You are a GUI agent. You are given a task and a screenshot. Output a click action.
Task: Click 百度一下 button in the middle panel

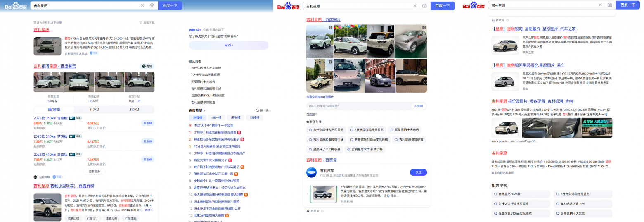click(442, 6)
